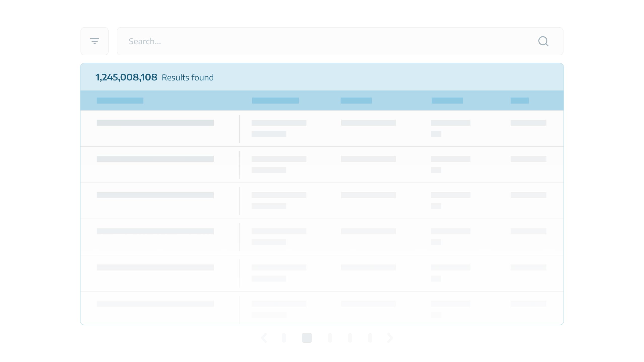Sort by the first column header
The image size is (644, 362).
[x=120, y=101]
